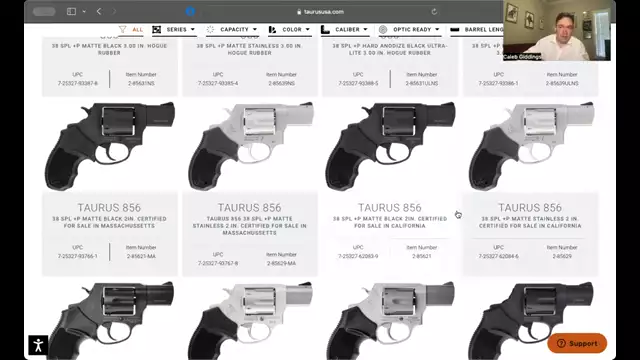Open Taurus 856 title for California matte stainless

[530, 208]
